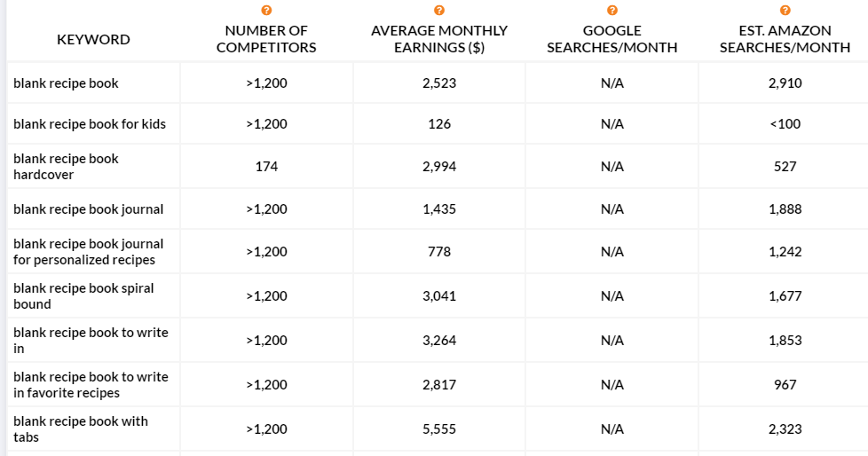Image resolution: width=868 pixels, height=456 pixels.
Task: Click 'blank recipe book to write in favorite recipes'
Action: 91,385
